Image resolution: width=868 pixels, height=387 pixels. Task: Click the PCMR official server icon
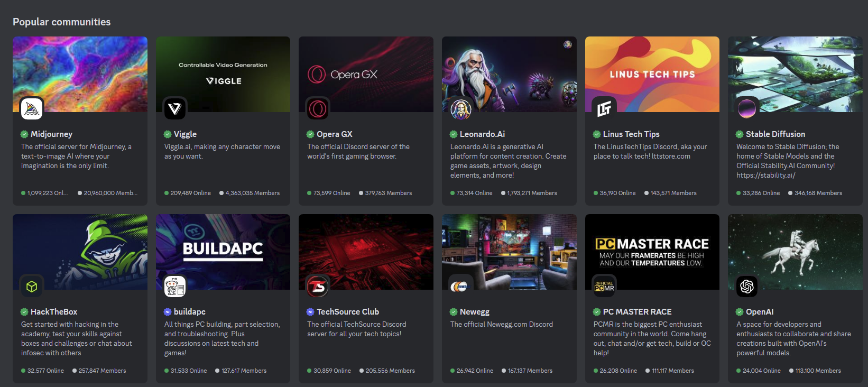(604, 287)
